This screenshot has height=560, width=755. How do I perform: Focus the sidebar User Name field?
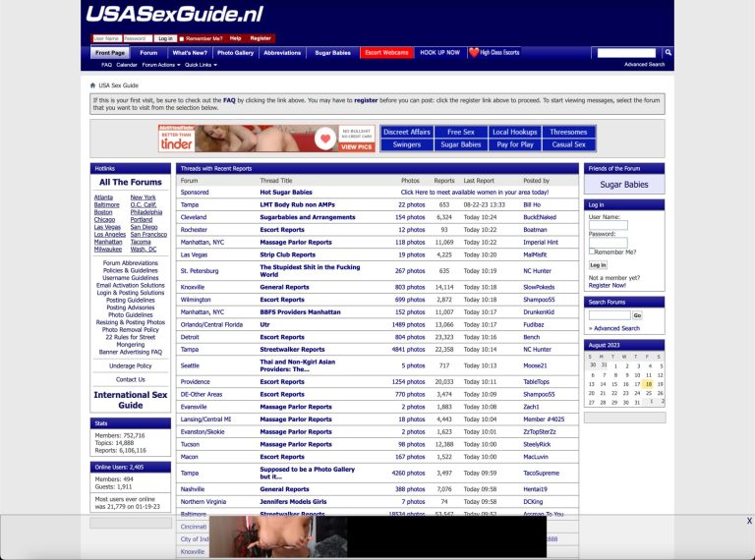tap(609, 225)
